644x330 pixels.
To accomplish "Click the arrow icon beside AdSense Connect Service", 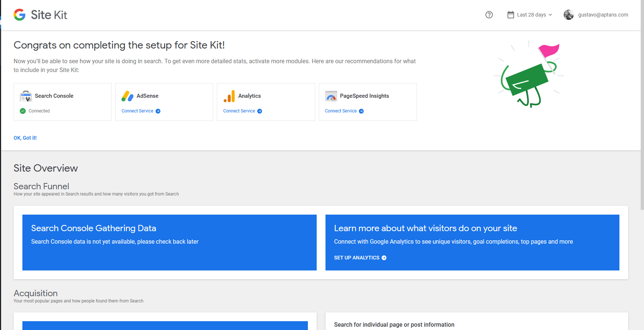I will click(158, 111).
